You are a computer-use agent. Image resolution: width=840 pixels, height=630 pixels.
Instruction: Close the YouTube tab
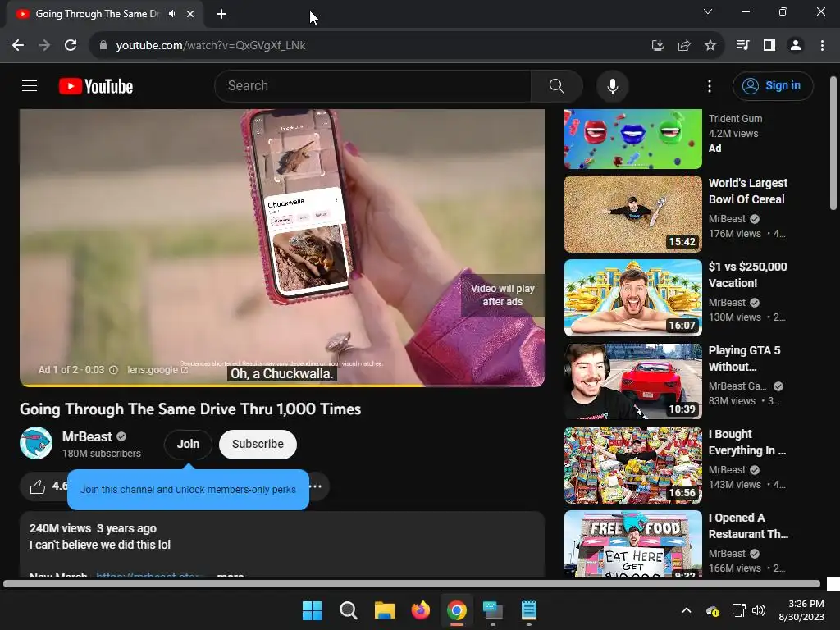pos(190,14)
